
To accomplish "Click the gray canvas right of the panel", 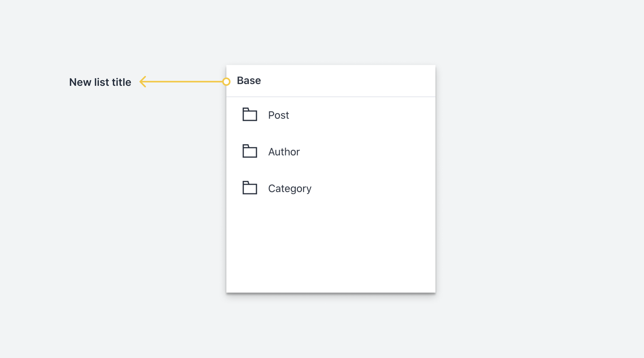I will (538, 175).
